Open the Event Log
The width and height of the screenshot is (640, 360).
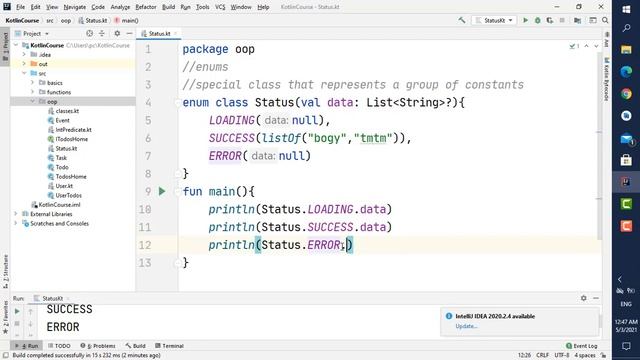pos(582,346)
